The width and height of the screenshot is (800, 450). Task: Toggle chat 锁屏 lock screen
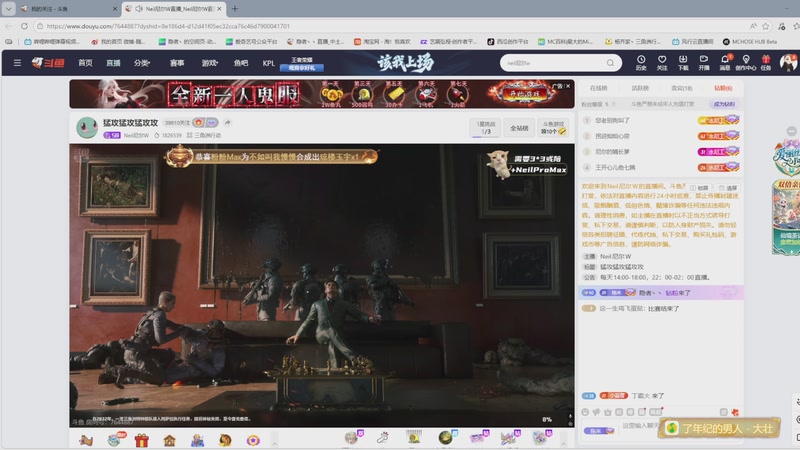pyautogui.click(x=699, y=188)
